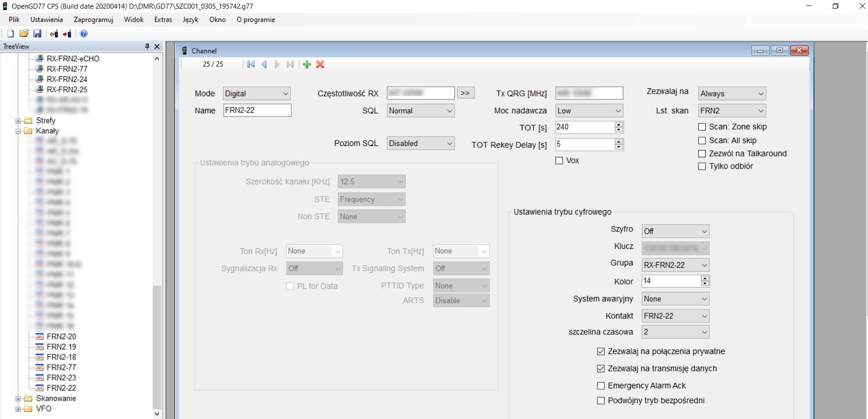Open the SQL Normal dropdown
Viewport: 868px width, 419px height.
[421, 111]
